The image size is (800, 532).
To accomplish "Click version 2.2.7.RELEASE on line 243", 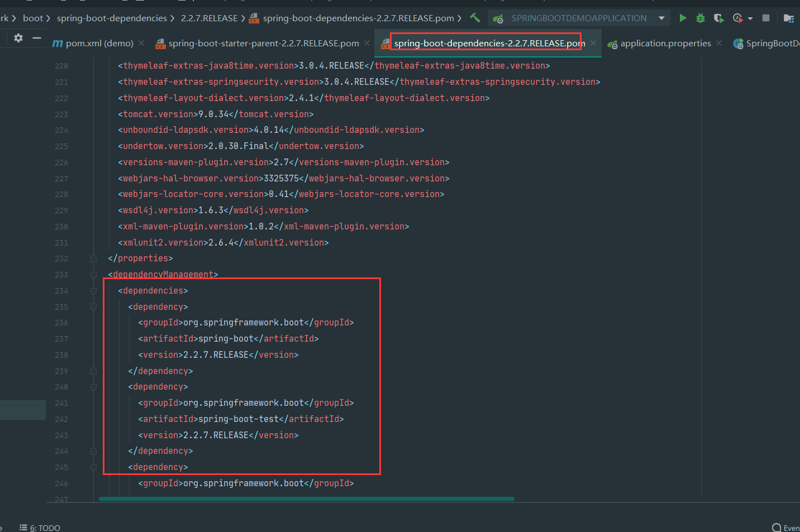I will [216, 435].
